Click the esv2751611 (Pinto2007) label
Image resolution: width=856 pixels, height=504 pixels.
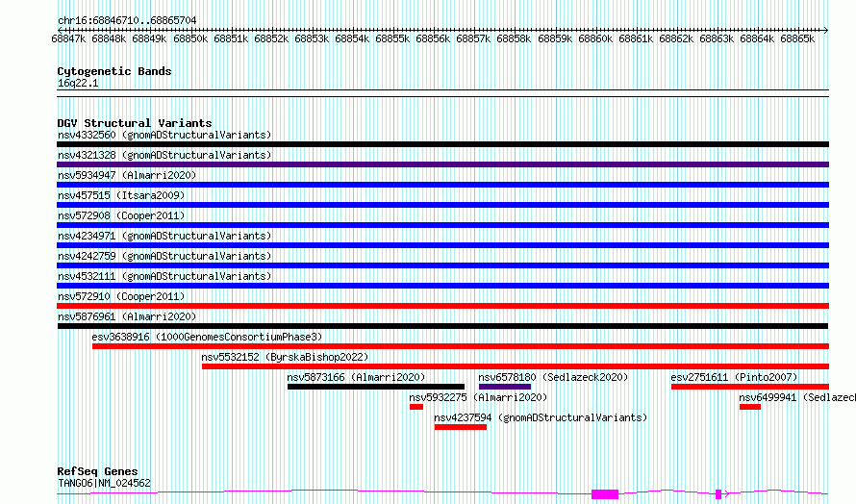click(734, 377)
